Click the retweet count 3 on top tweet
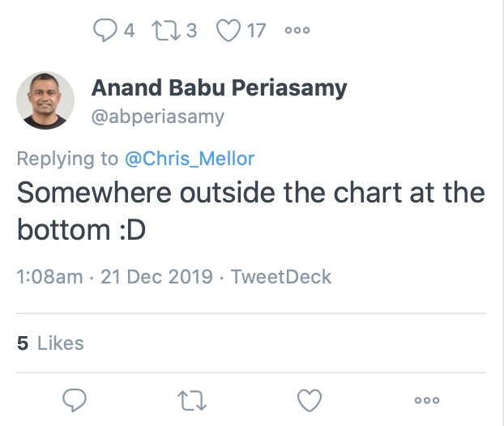 [191, 31]
